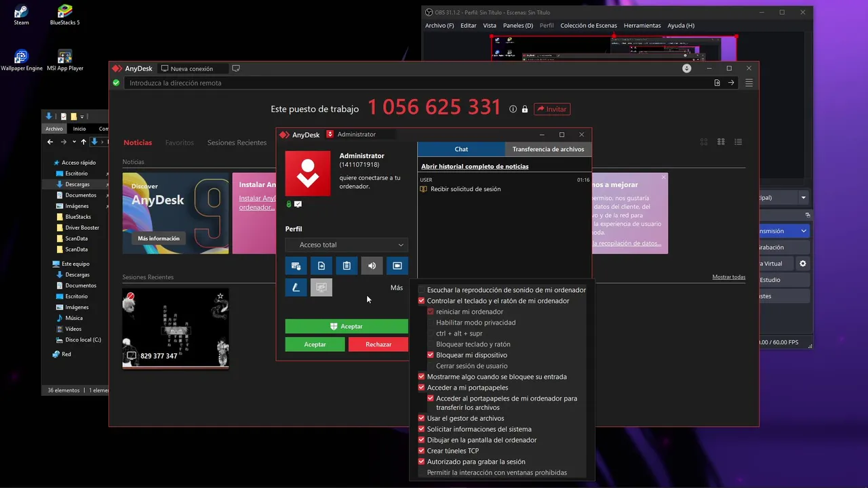Uncheck Autorizado para grabar la sesión
Viewport: 868px width, 488px height.
click(422, 462)
